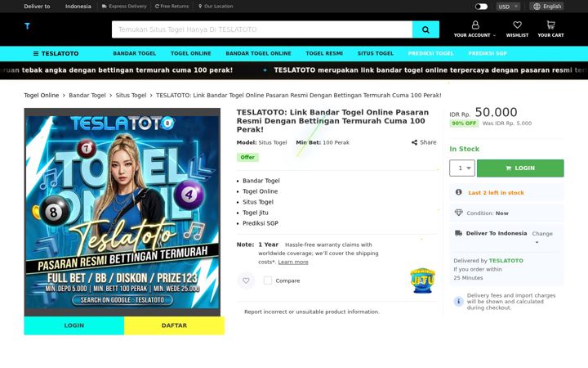Select Indonesia deliver-to country
Viewport: 588px width, 368px height.
point(78,7)
